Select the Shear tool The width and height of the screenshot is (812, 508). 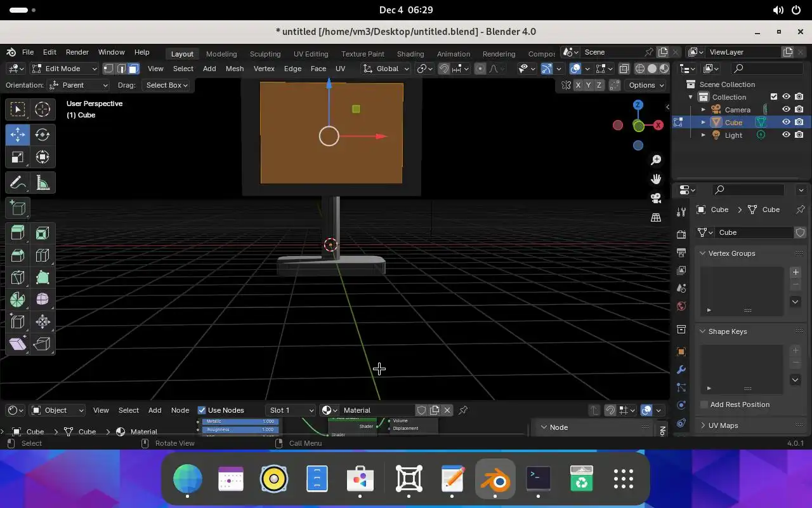point(18,344)
